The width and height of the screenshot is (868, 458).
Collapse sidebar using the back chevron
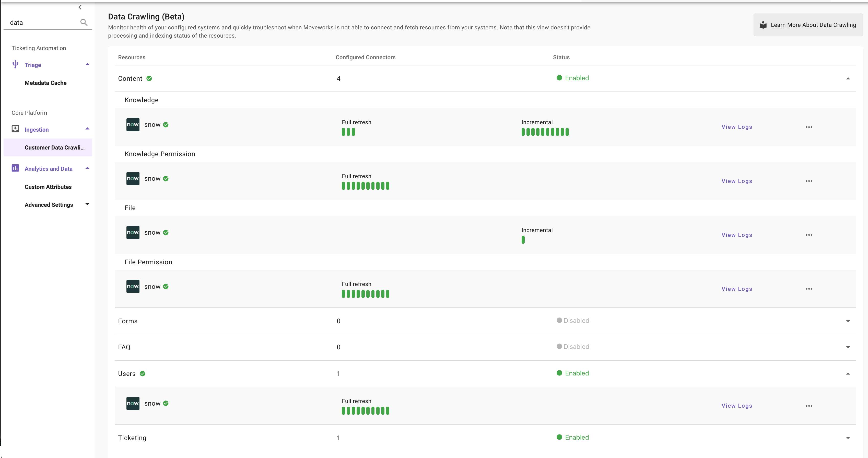(80, 7)
